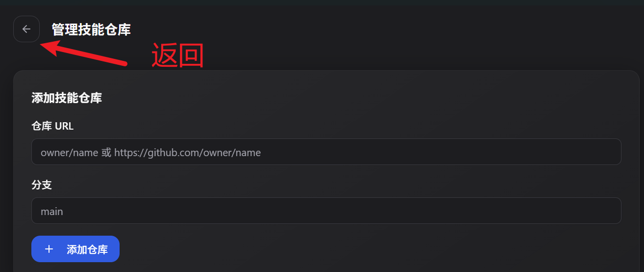Select the 添加仓库 button label text

[87, 249]
